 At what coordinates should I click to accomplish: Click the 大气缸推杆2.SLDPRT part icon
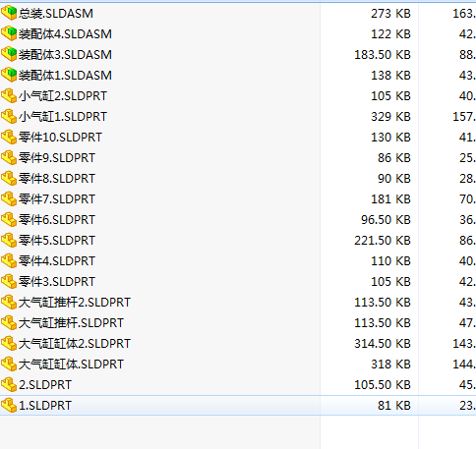tap(9, 302)
